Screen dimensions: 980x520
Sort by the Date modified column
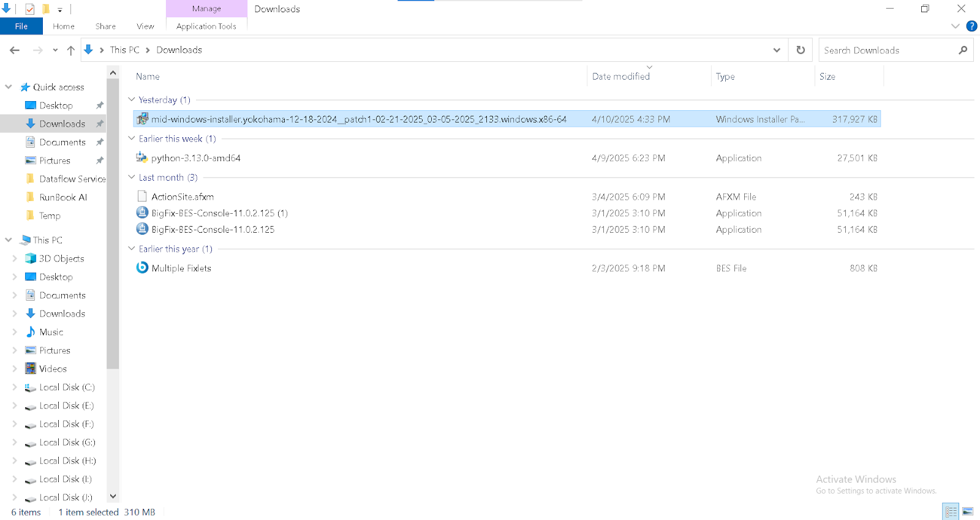[620, 77]
